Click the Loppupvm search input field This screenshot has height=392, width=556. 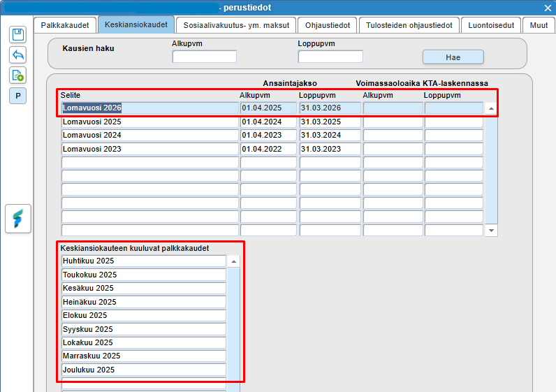pos(330,57)
